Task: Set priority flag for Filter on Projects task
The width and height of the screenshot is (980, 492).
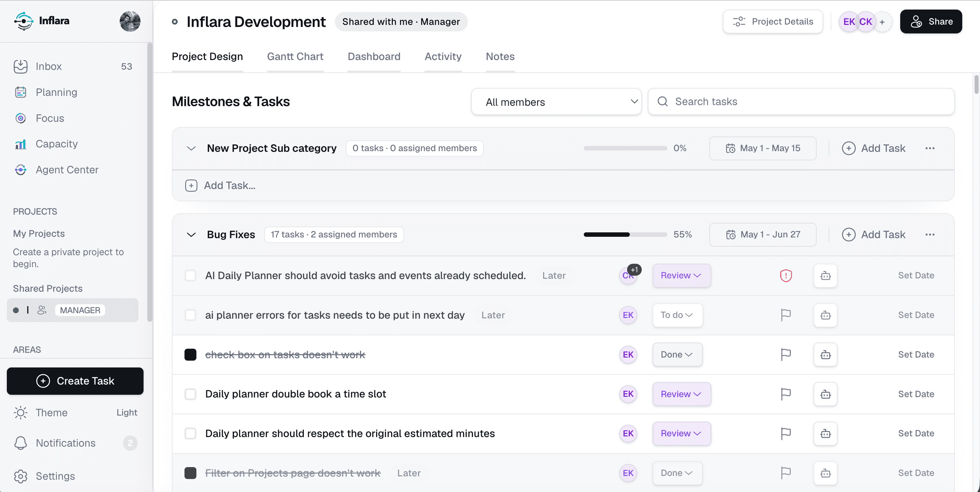Action: point(786,473)
